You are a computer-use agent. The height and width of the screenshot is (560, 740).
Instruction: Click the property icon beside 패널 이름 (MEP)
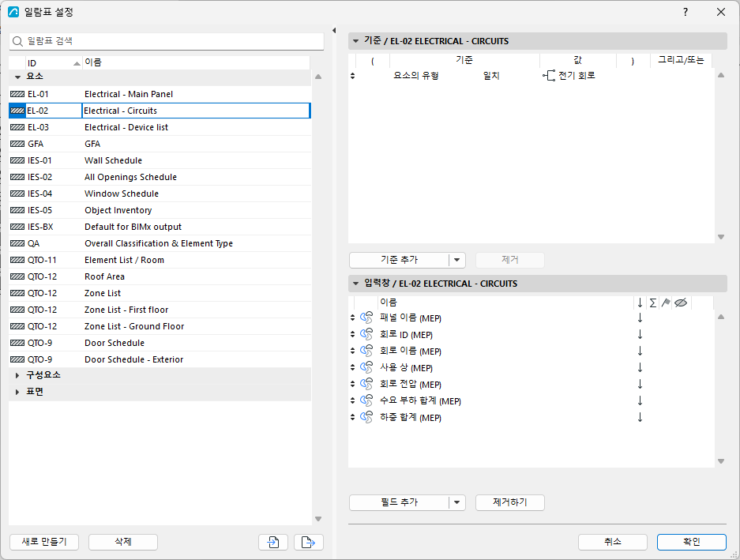(x=366, y=318)
